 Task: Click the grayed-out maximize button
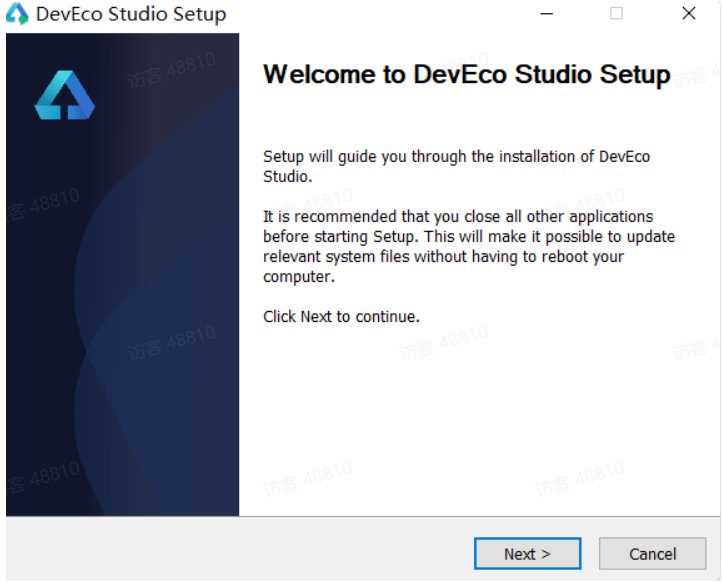[x=616, y=14]
